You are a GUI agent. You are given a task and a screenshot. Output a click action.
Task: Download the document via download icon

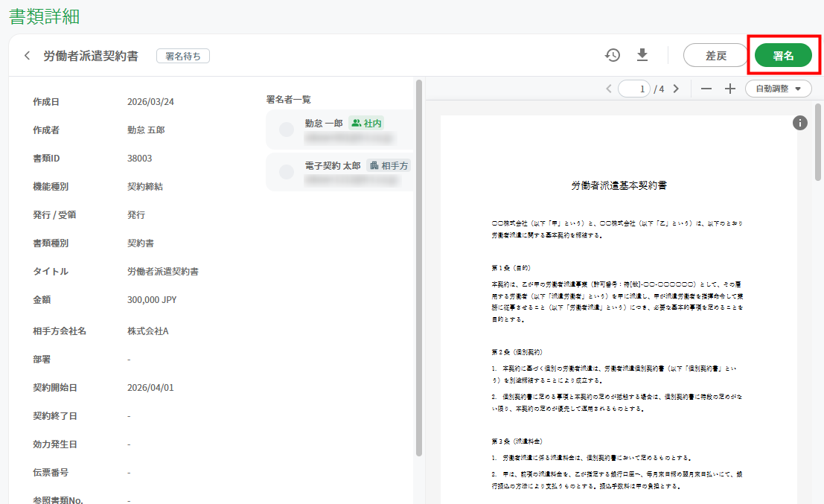642,55
